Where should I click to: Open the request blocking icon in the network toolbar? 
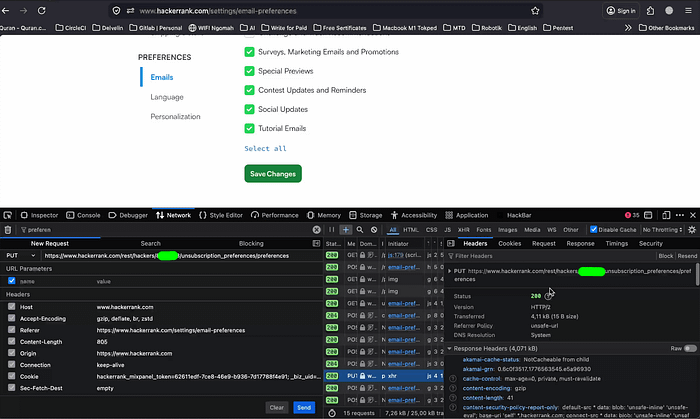click(x=374, y=230)
